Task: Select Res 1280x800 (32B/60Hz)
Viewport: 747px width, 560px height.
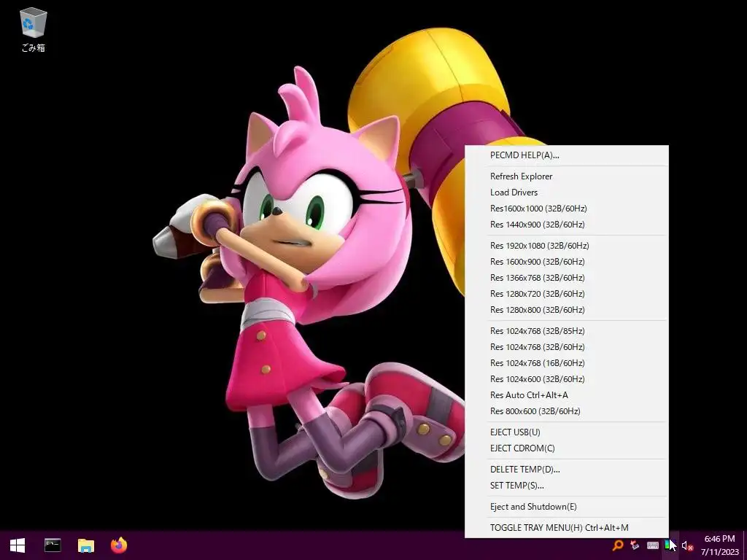Action: point(566,310)
